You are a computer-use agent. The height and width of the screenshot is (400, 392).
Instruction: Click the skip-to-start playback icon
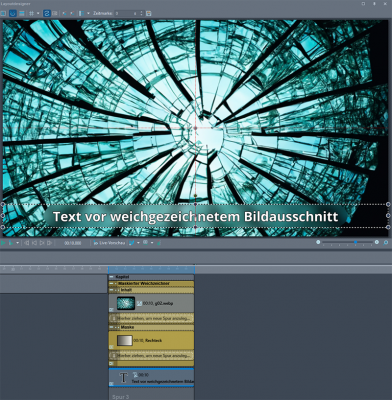(27, 243)
